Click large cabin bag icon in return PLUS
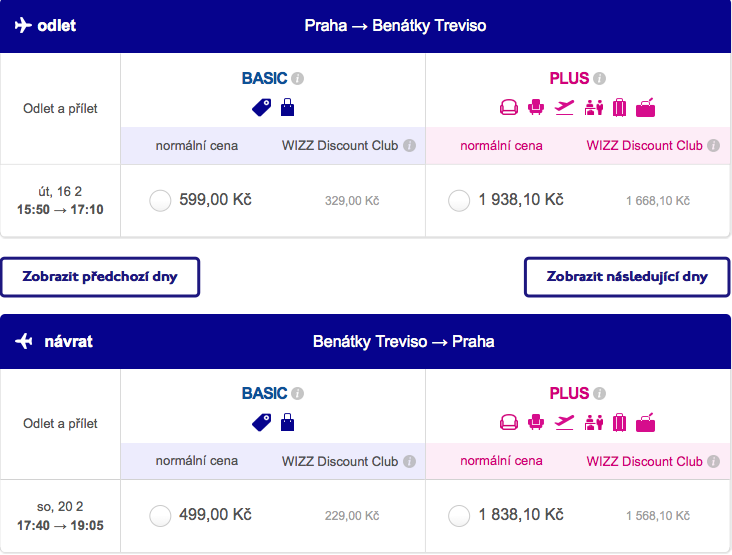 point(646,422)
